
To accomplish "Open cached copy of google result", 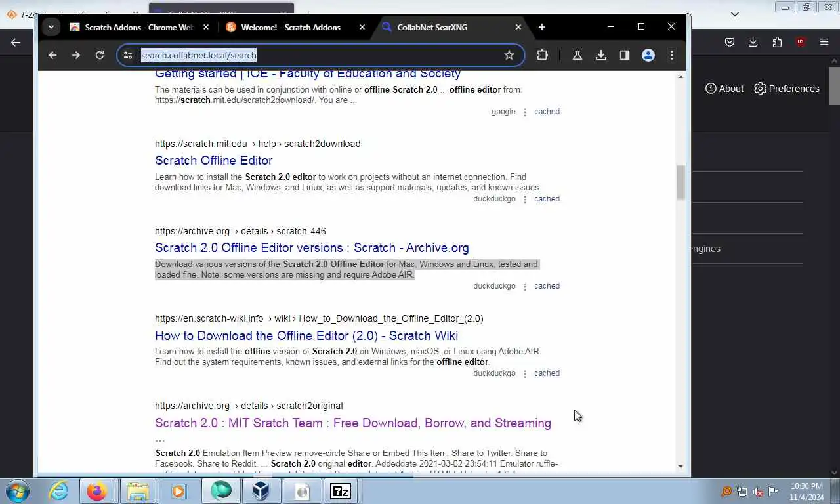I will (547, 112).
